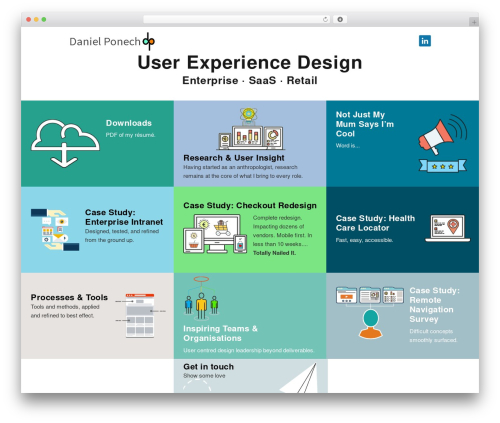500x423 pixels.
Task: Click 'Complete redesign.' description text
Action: coord(277,218)
